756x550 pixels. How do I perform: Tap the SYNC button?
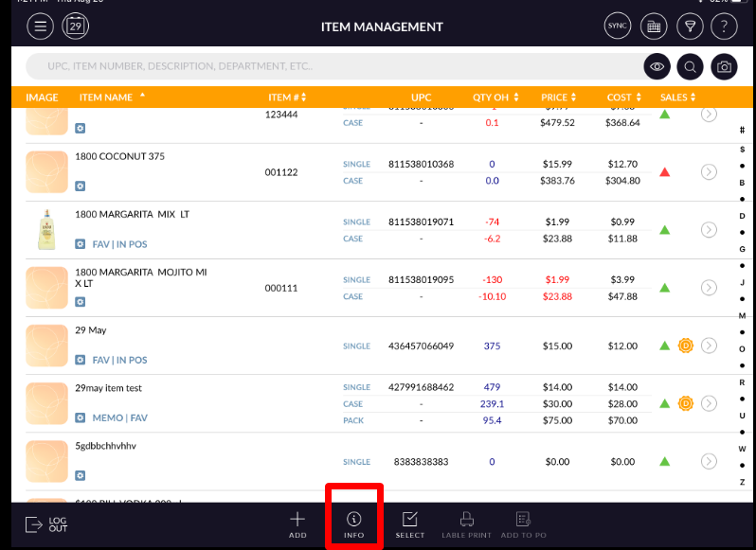[617, 27]
